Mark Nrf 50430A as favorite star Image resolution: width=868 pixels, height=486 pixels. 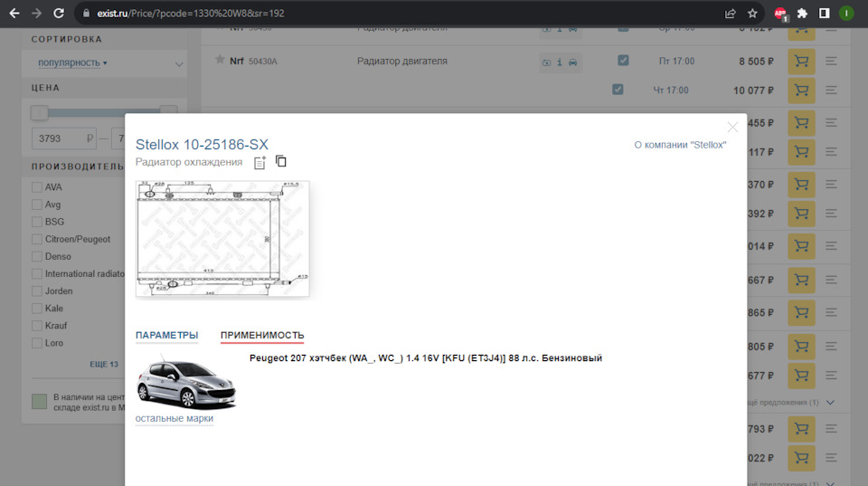pyautogui.click(x=220, y=60)
